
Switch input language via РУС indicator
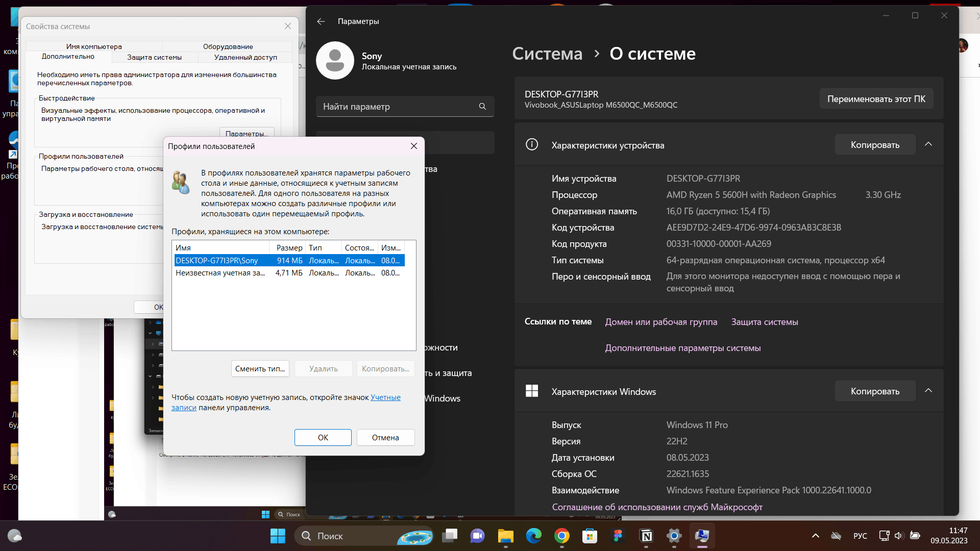[x=860, y=536]
